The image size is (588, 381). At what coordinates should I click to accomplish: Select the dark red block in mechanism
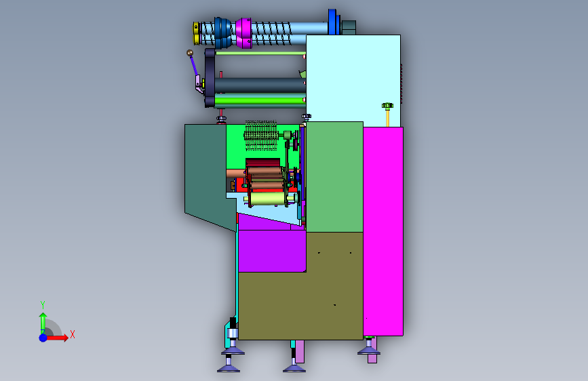263,163
